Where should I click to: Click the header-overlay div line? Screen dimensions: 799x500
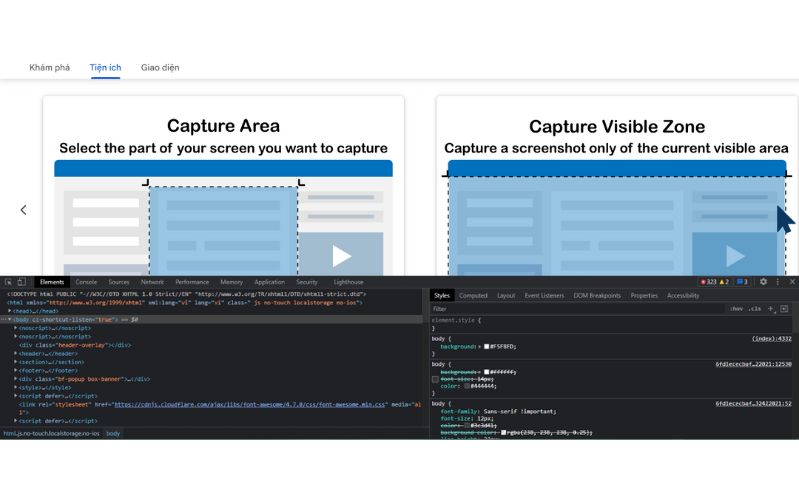[75, 345]
